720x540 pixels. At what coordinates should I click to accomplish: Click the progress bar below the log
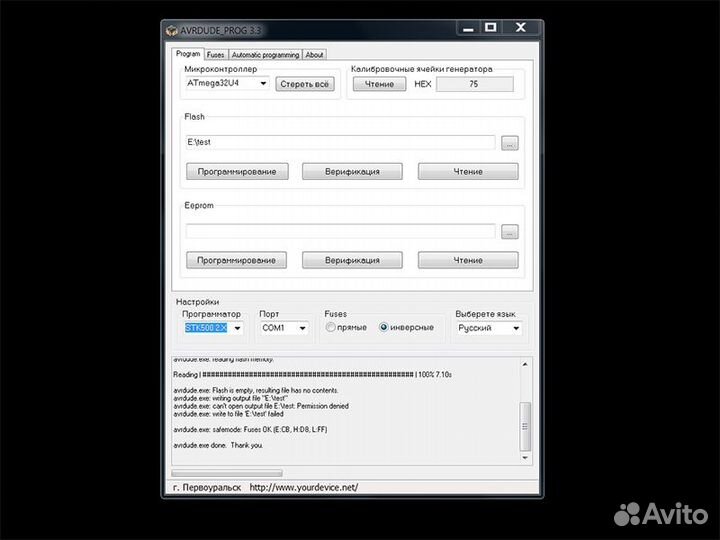(x=227, y=473)
